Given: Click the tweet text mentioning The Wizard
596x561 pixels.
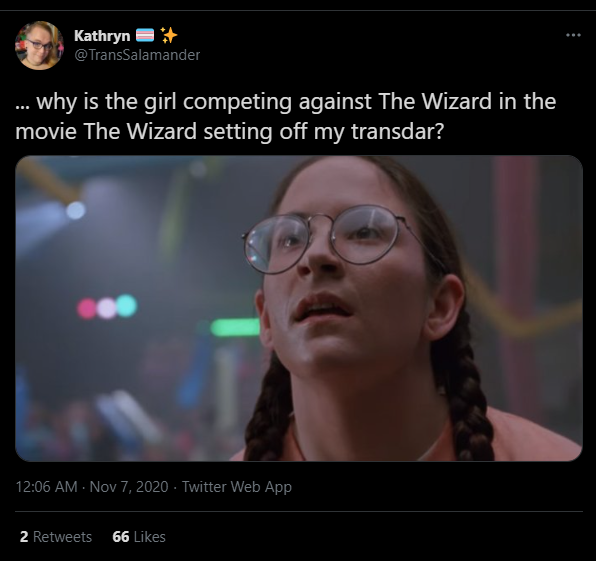Looking at the screenshot, I should point(286,116).
